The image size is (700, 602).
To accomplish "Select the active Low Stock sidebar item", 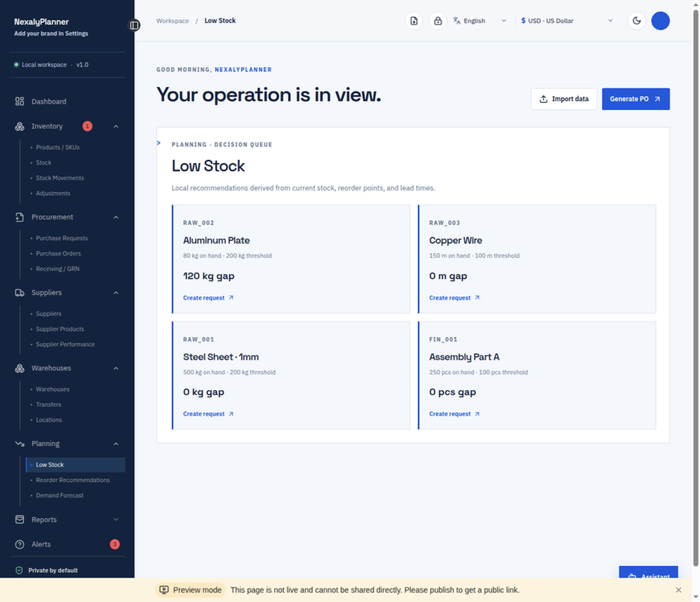I will [x=75, y=465].
